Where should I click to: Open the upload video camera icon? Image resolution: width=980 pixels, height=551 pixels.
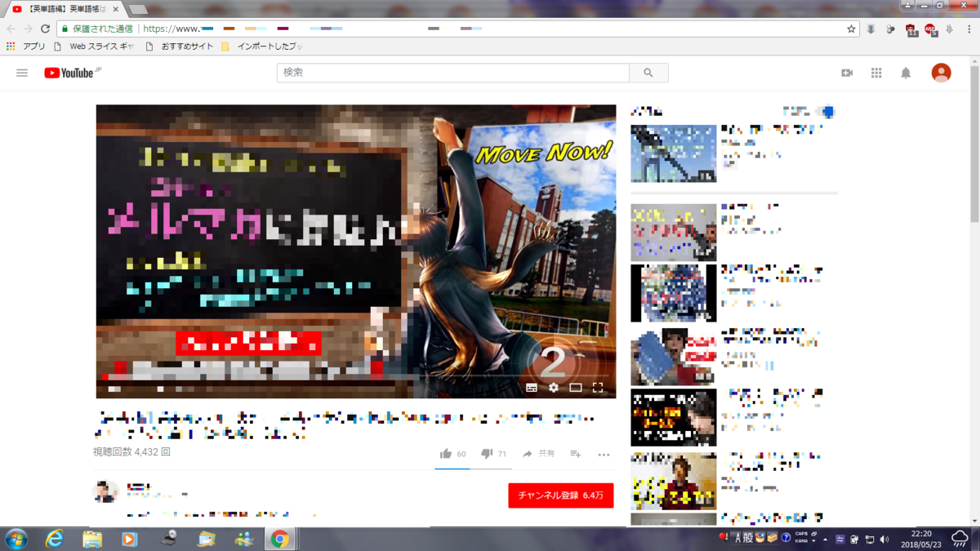(x=847, y=73)
